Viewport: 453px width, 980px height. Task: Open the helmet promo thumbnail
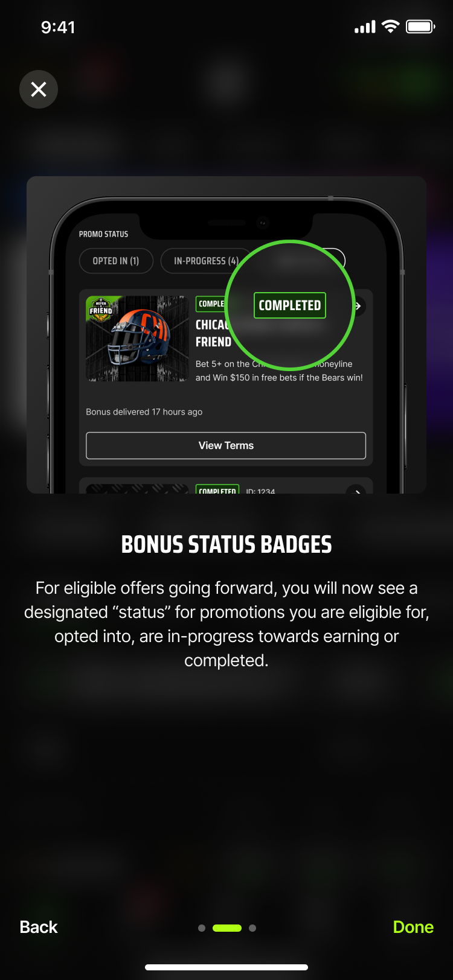138,339
